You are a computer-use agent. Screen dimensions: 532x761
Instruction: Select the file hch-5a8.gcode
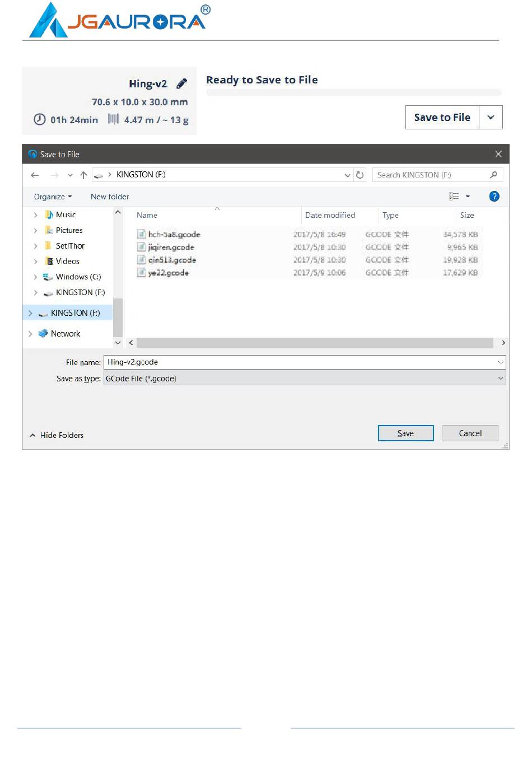[x=174, y=235]
